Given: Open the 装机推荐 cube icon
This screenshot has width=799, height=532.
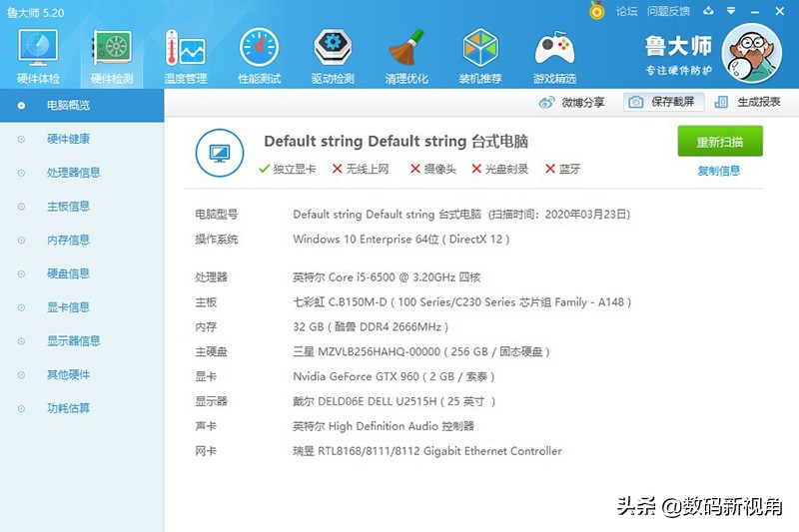Looking at the screenshot, I should pos(480,48).
